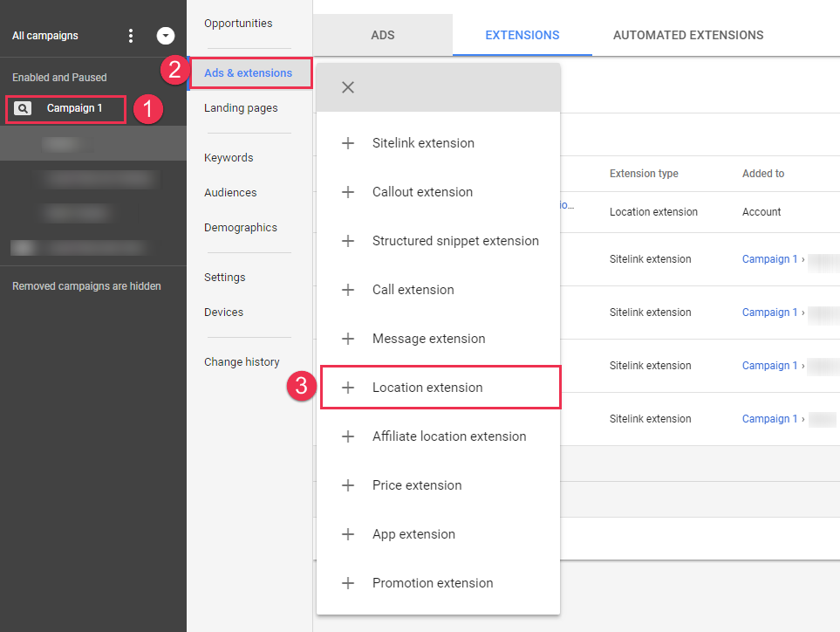Viewport: 840px width, 632px height.
Task: Close the extension type menu with X
Action: (x=348, y=87)
